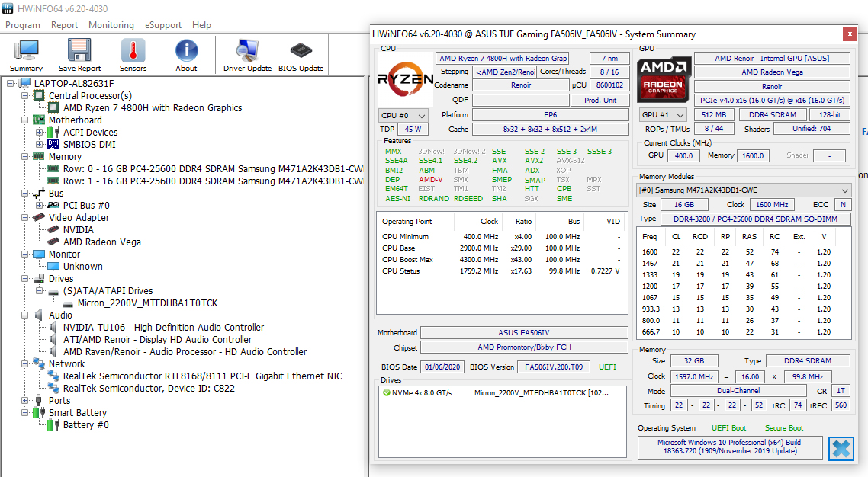Click the Ryzen logo in CPU panel
The width and height of the screenshot is (868, 477).
click(x=406, y=79)
